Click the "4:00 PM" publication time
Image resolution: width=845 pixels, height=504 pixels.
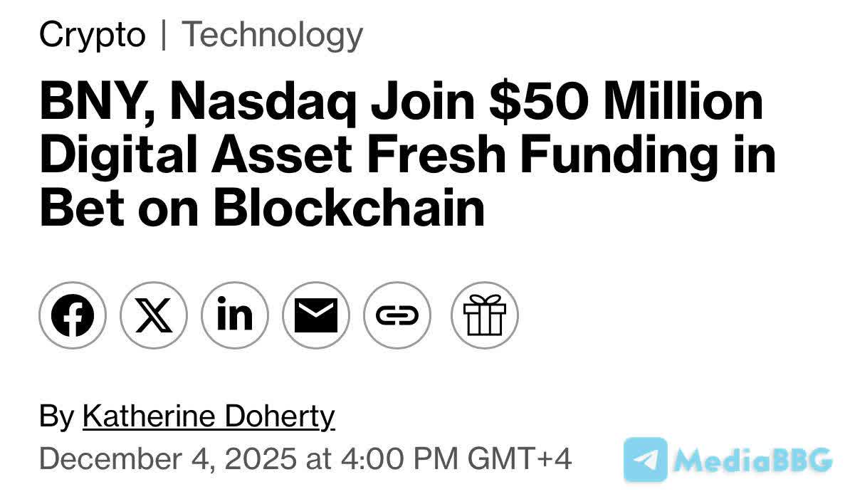[398, 459]
